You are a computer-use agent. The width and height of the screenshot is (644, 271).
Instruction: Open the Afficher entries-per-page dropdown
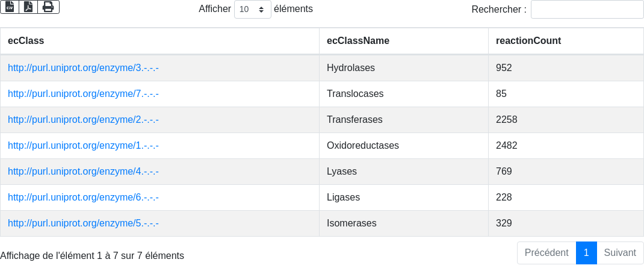(x=252, y=10)
